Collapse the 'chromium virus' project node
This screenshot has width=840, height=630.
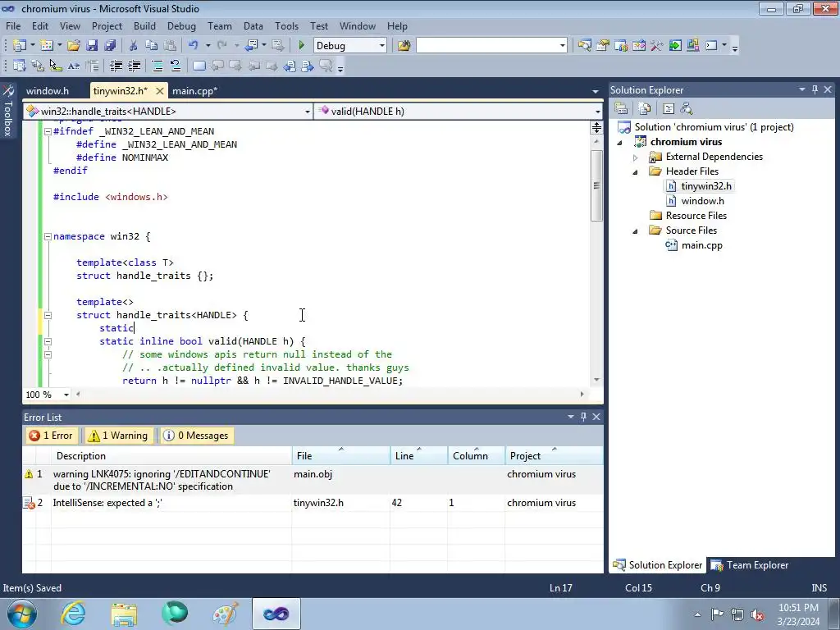620,143
